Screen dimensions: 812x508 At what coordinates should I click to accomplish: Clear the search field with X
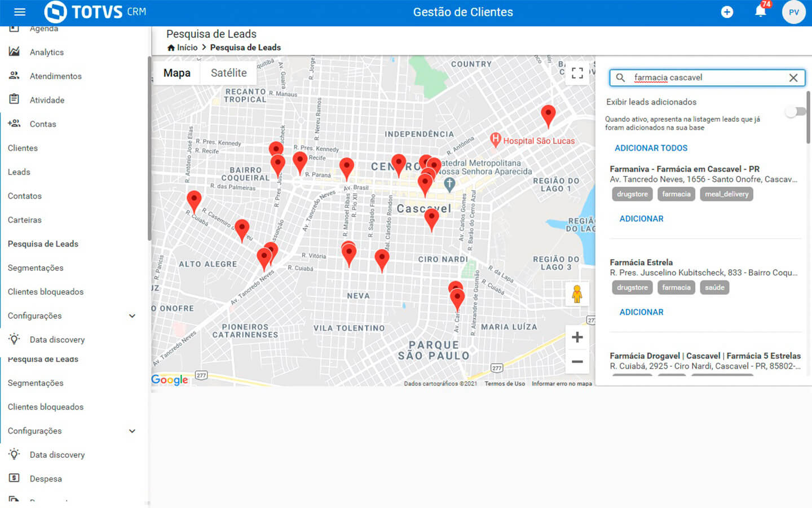click(793, 78)
